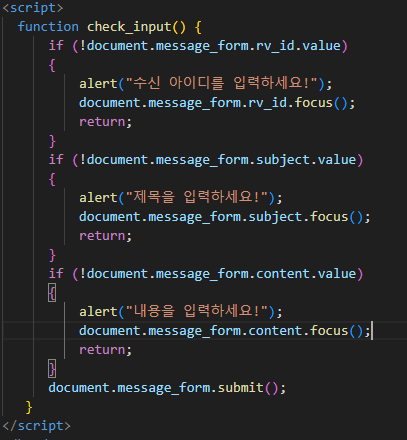Screen dimensions: 407x440
Task: Click the opening brace under the rv_id condition
Action: pyautogui.click(x=52, y=65)
